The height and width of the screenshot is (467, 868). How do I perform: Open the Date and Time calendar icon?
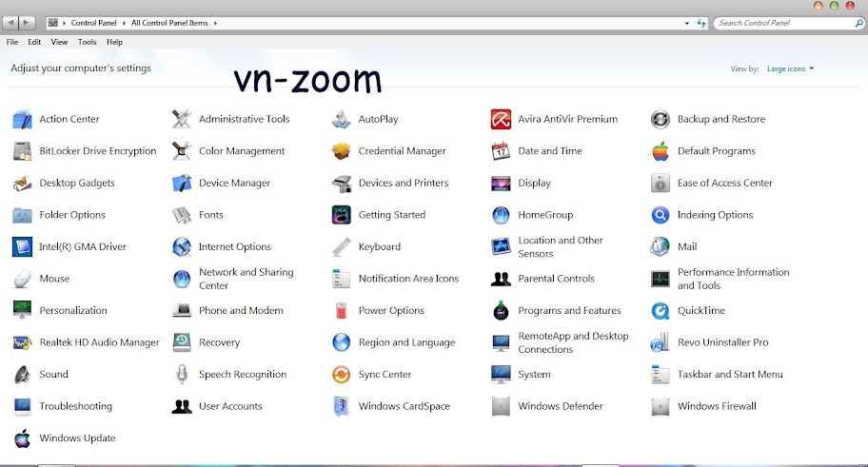coord(501,151)
